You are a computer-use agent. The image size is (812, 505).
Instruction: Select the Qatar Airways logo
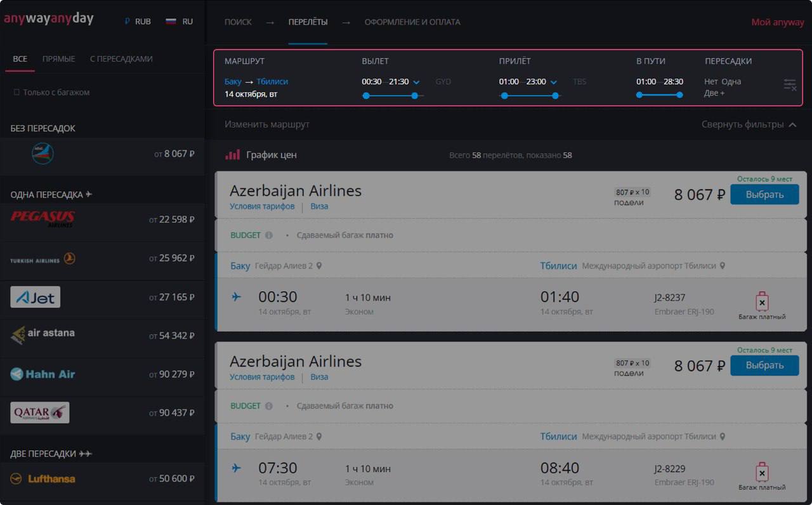coord(40,412)
